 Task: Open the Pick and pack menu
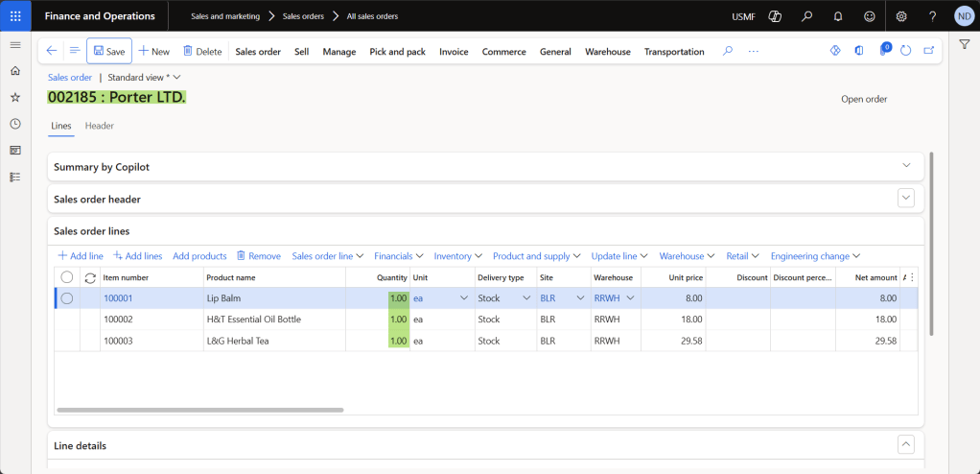(397, 52)
